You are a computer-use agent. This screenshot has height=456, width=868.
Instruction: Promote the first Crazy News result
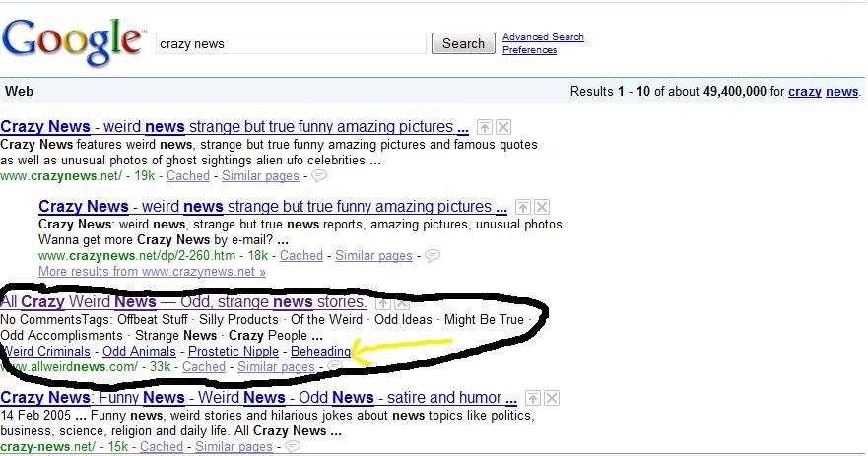point(485,127)
